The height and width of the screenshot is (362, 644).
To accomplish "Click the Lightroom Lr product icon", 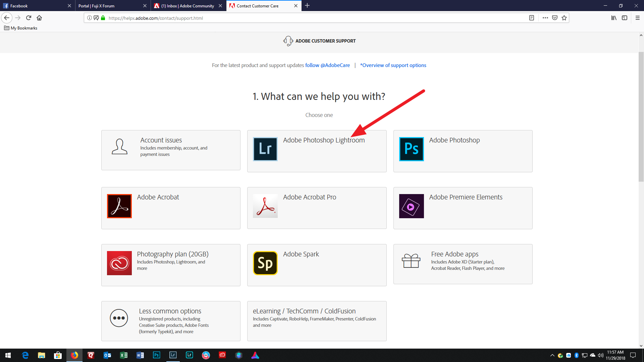I will coord(265,149).
